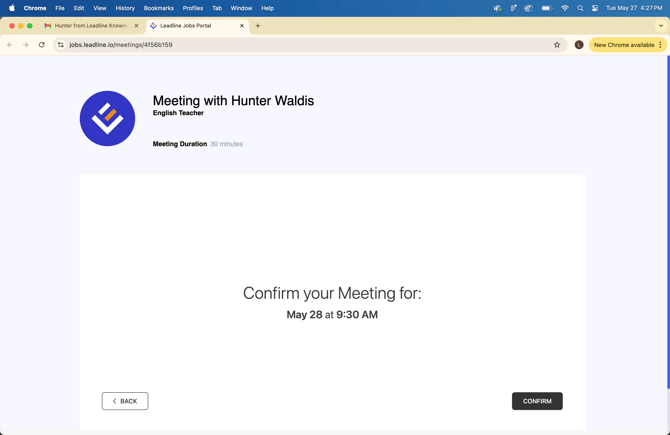
Task: Open the Chrome profile avatar
Action: [579, 45]
